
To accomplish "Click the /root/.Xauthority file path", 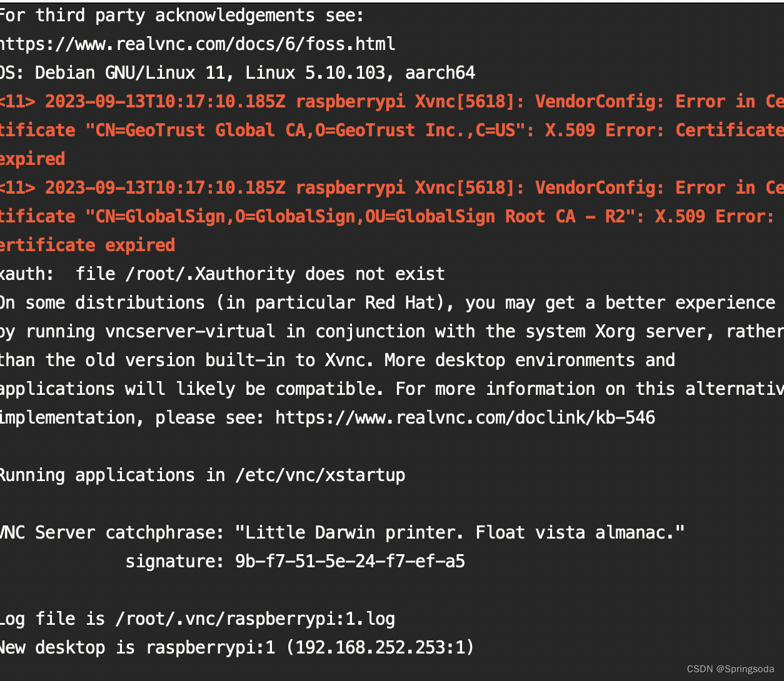I will point(210,274).
